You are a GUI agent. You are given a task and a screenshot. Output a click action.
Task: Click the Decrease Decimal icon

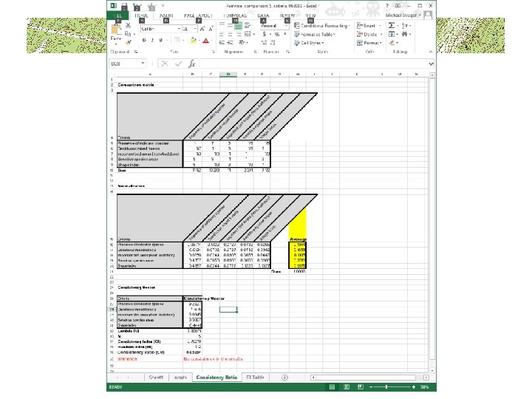[x=273, y=42]
